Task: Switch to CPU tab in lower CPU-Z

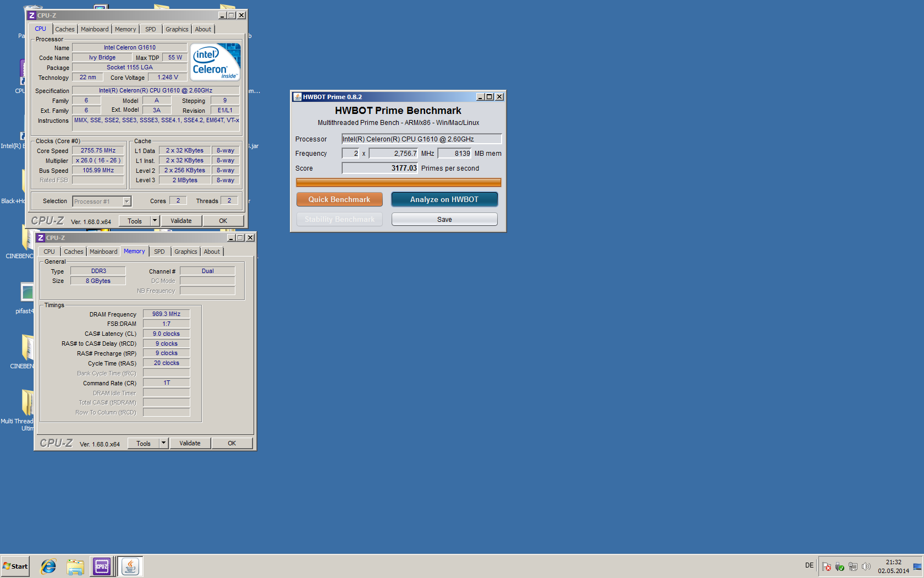Action: tap(50, 252)
